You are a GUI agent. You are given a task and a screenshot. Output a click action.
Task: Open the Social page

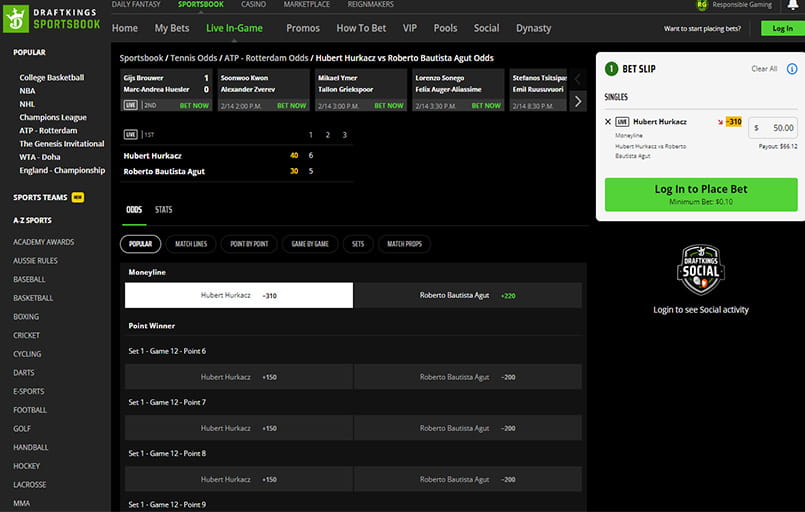click(486, 28)
